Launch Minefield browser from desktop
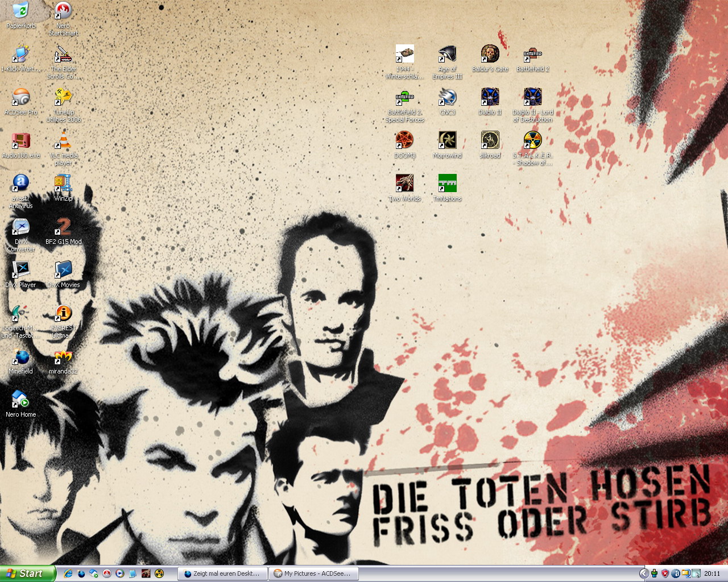Screen dimensions: 728x582 pos(20,361)
